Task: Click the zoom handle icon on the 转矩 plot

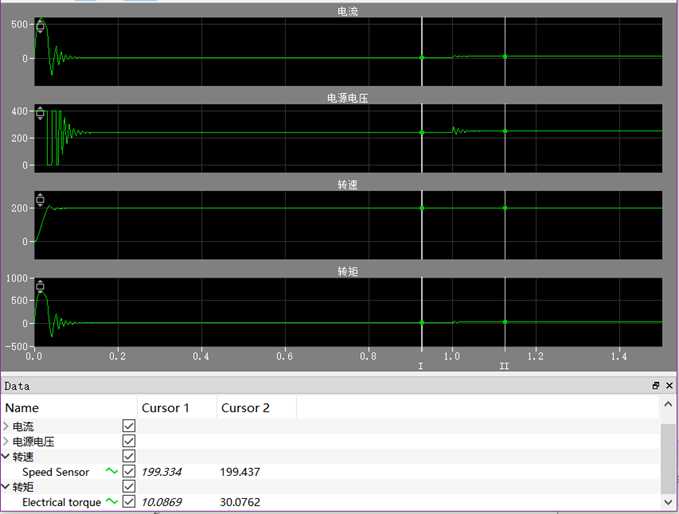Action: 40,286
